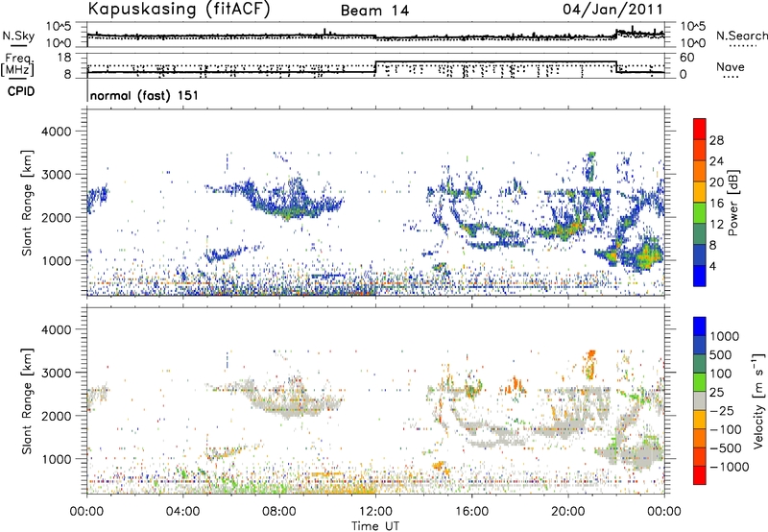Pick the teal 8–12 dB power swatch

pyautogui.click(x=700, y=234)
